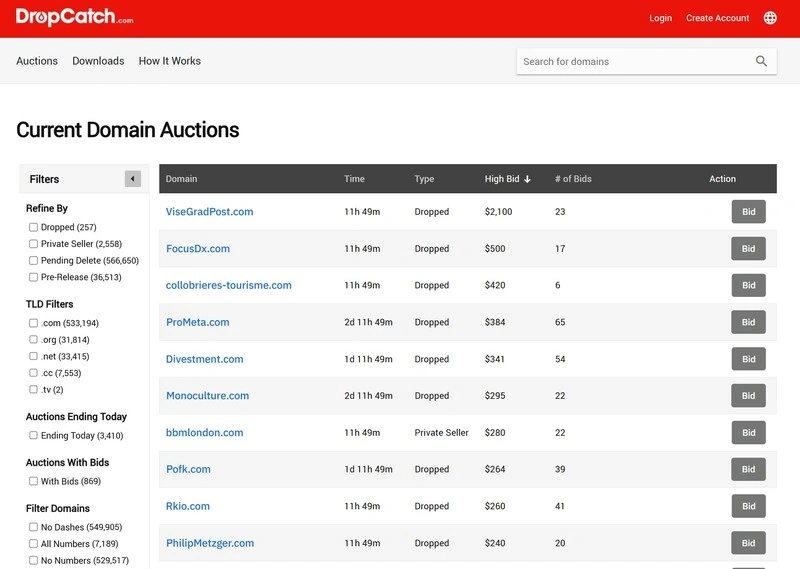This screenshot has width=800, height=569.
Task: Toggle High Bid sort arrow
Action: [x=528, y=179]
